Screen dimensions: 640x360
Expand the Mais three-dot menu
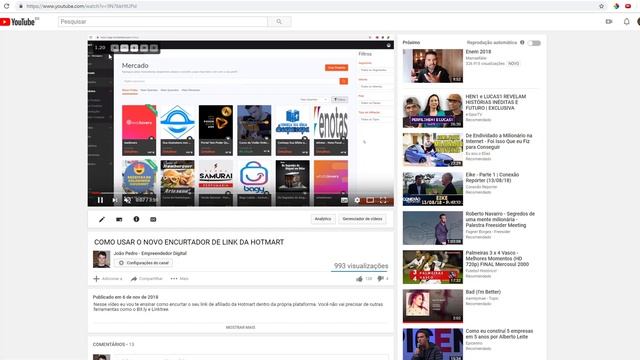(x=180, y=279)
